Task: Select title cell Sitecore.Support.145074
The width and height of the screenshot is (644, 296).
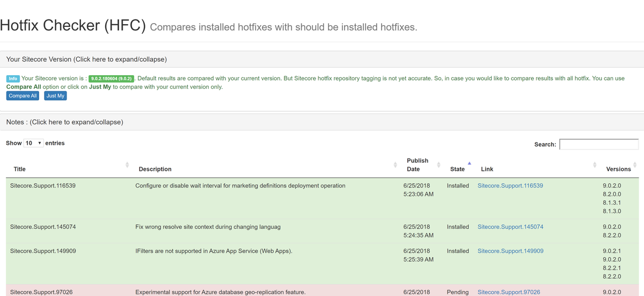Action: 43,227
